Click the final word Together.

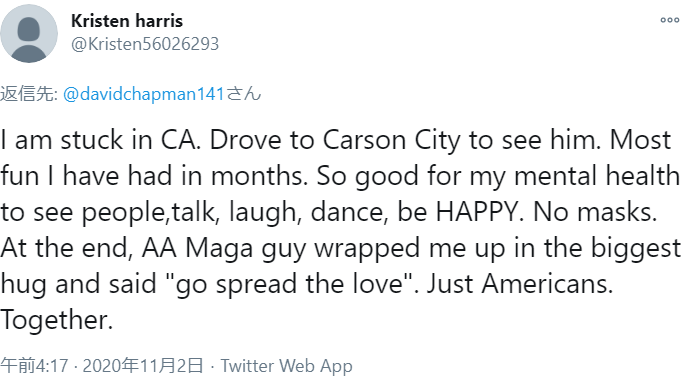[x=57, y=320]
